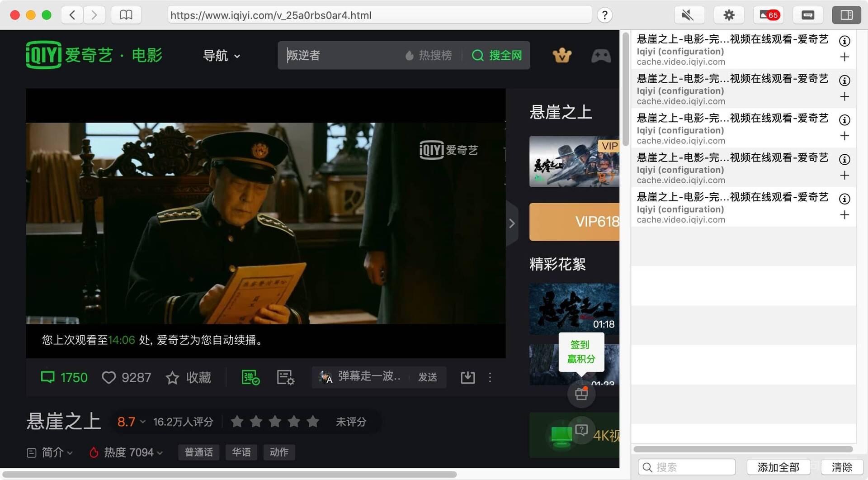Viewport: 868px width, 480px height.
Task: Show info for the second Iqiyi configuration entry
Action: pyautogui.click(x=844, y=80)
